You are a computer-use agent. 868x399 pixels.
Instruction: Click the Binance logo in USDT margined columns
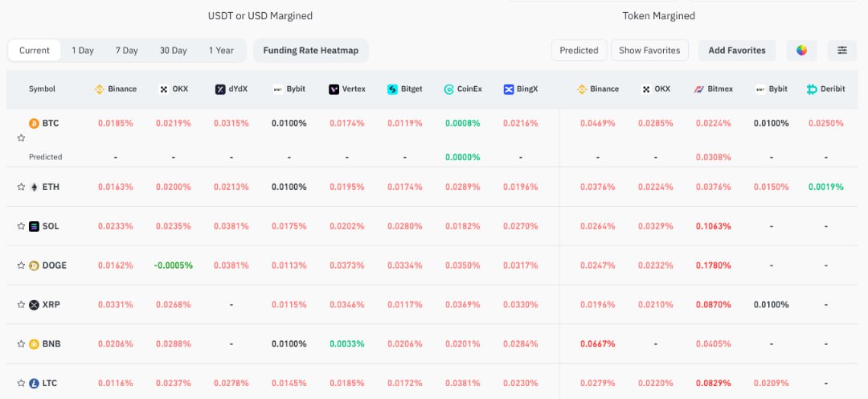coord(99,89)
